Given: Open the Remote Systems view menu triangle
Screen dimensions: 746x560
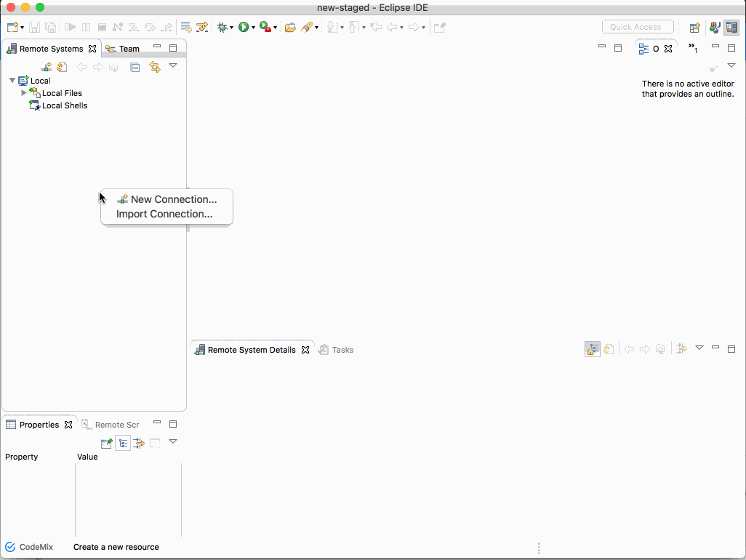Looking at the screenshot, I should point(173,65).
